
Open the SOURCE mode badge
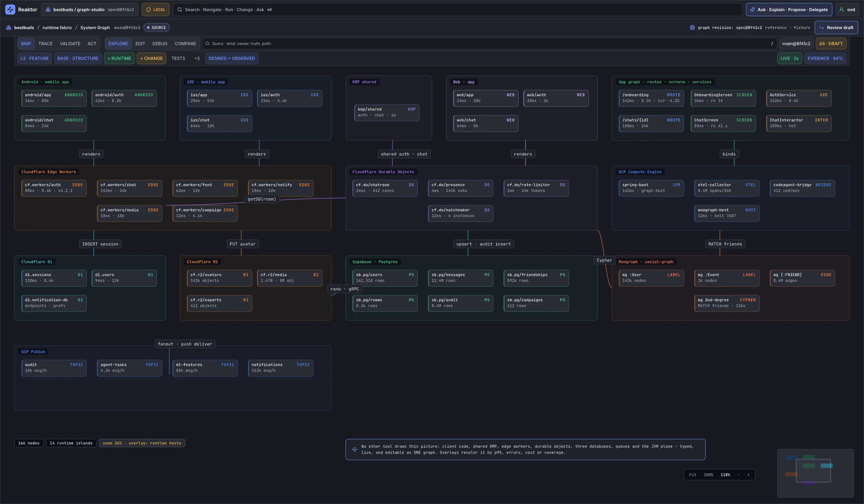point(157,28)
